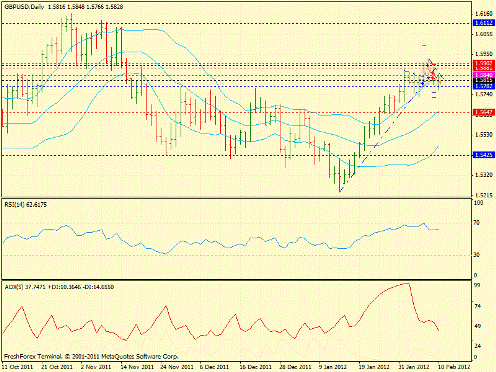Click the 10 Feb 2012 date label
The image size is (496, 372).
(x=453, y=367)
